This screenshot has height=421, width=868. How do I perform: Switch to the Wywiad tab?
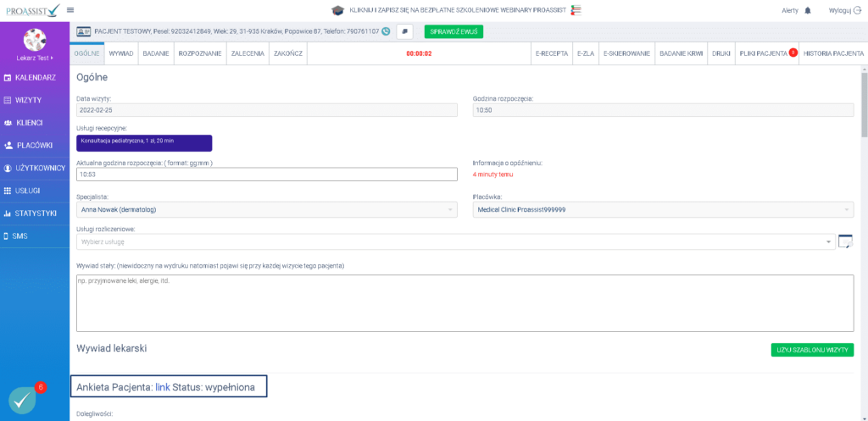[121, 53]
